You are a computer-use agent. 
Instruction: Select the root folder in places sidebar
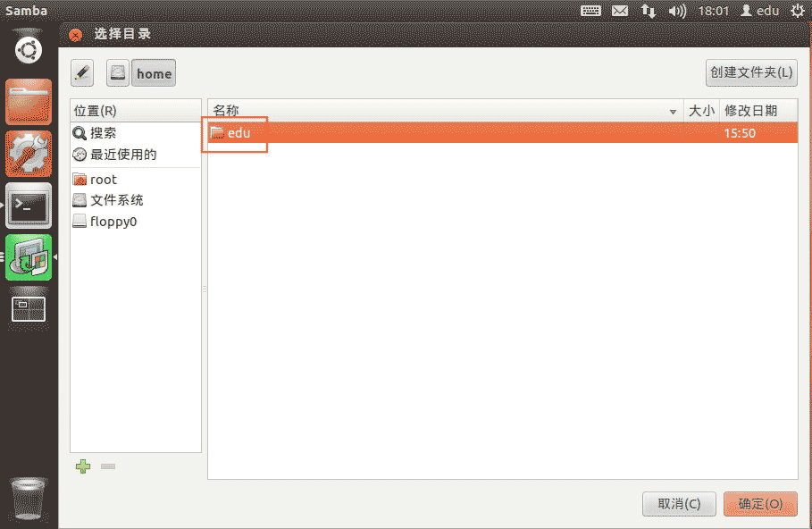click(103, 180)
